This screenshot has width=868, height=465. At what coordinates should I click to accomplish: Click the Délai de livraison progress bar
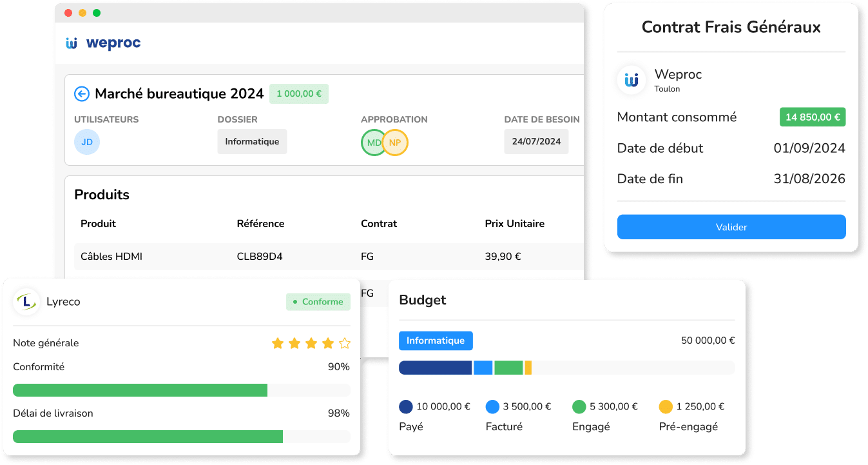point(182,437)
